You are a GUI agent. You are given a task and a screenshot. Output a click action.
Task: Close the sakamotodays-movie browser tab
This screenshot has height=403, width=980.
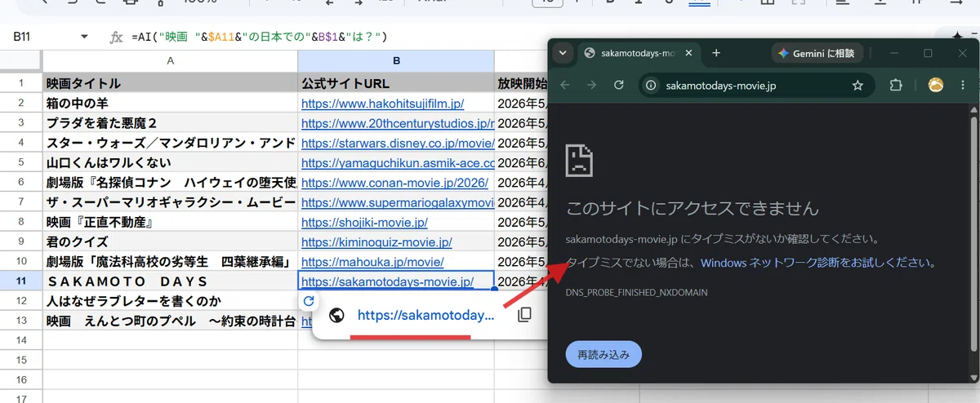pyautogui.click(x=689, y=53)
